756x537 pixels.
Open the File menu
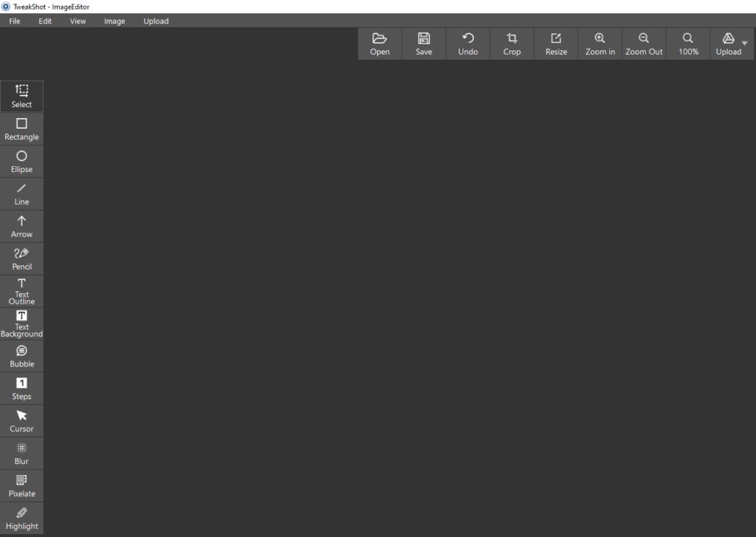pyautogui.click(x=15, y=21)
